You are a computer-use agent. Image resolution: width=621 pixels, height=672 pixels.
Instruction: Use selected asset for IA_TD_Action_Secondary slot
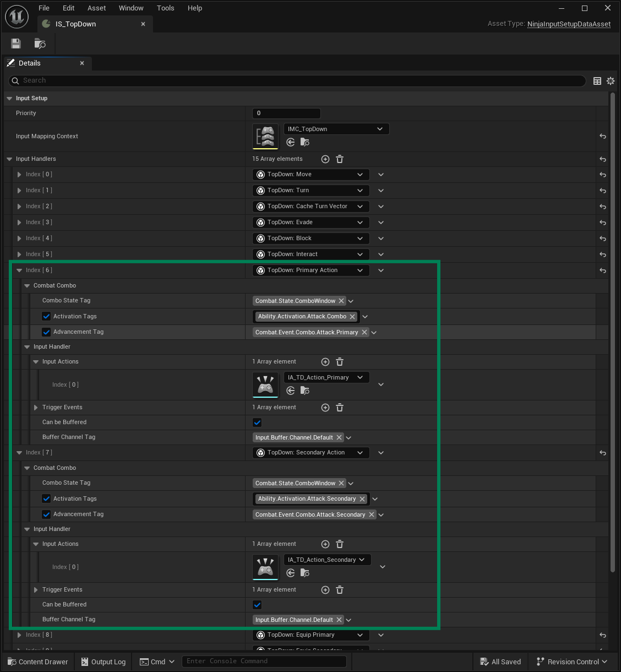(291, 573)
